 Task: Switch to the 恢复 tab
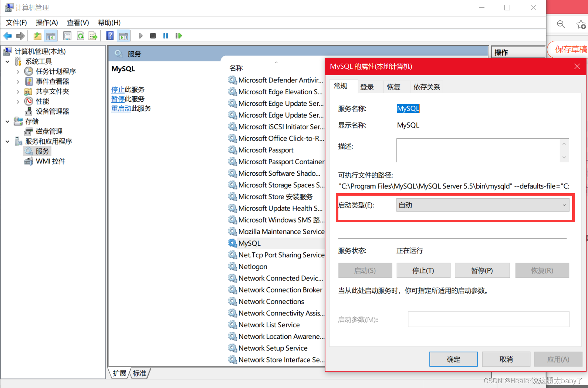tap(393, 87)
